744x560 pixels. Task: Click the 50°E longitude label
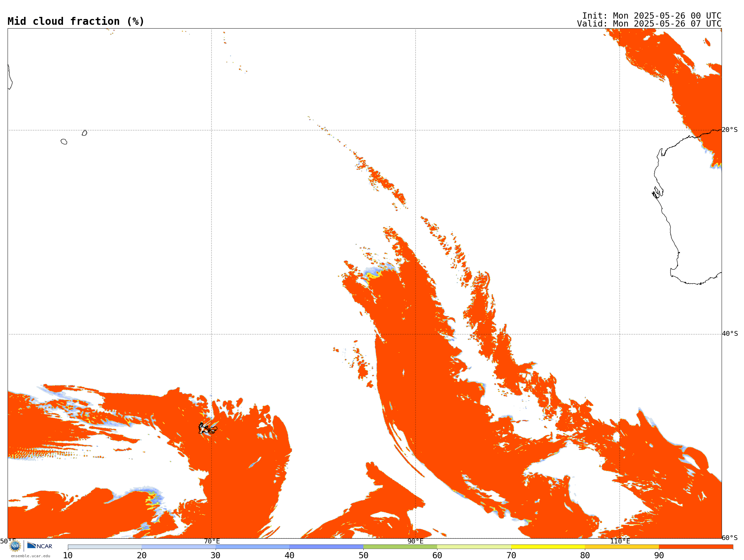pos(8,541)
